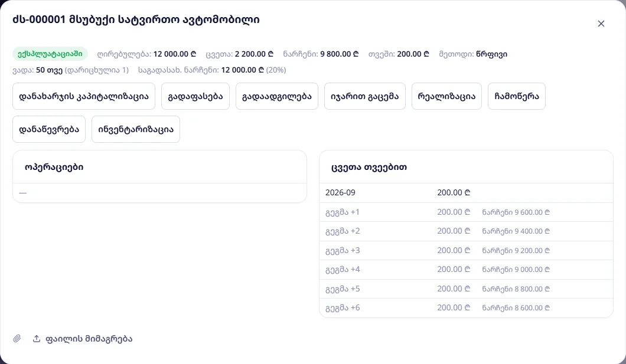This screenshot has height=364, width=626.
Task: Select the 2026-09 depreciation row
Action: tap(466, 192)
